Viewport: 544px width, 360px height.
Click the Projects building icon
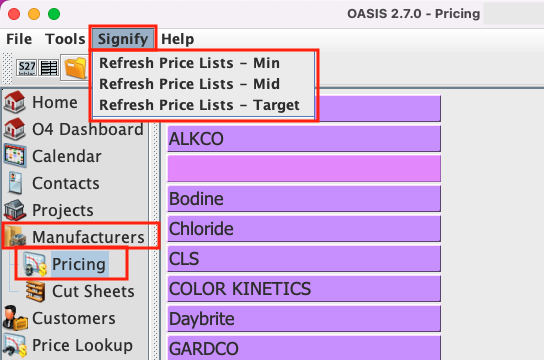pos(15,210)
